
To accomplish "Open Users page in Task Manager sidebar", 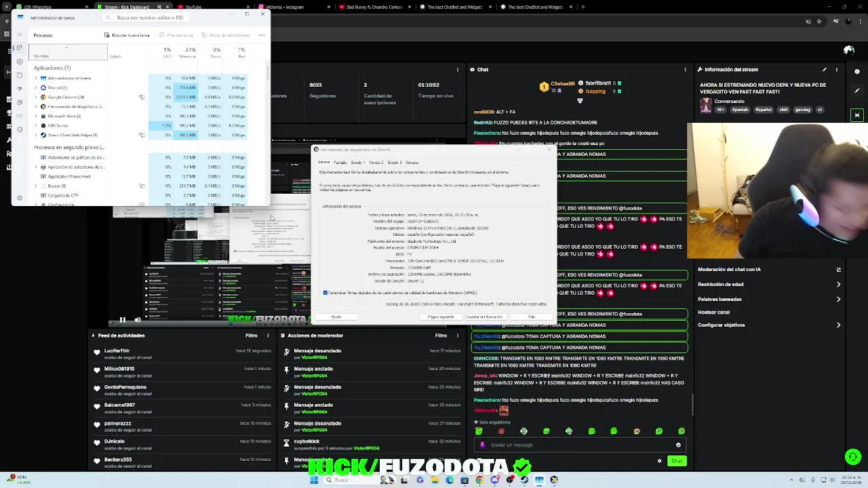I will coord(20,102).
